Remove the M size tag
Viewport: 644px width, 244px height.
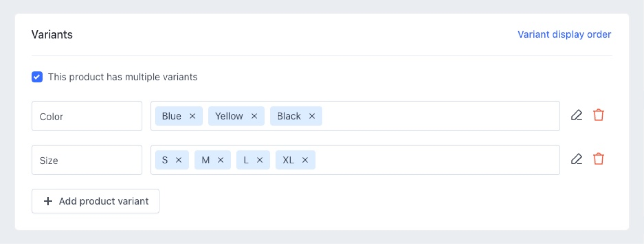[x=220, y=160]
